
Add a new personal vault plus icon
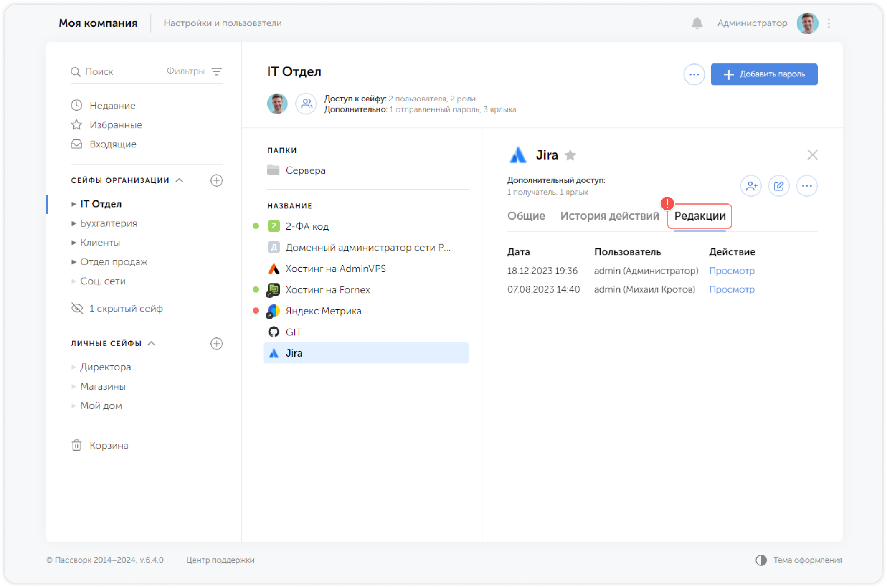pos(216,343)
